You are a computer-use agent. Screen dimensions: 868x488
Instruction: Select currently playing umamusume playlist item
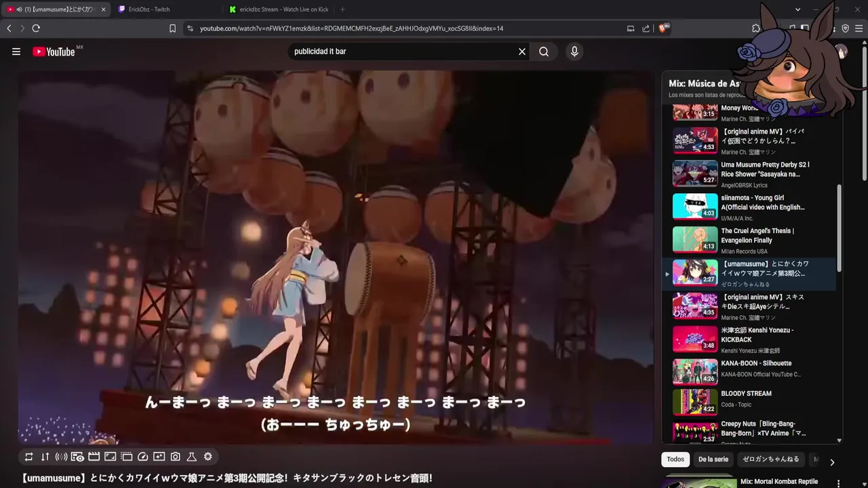coord(749,274)
